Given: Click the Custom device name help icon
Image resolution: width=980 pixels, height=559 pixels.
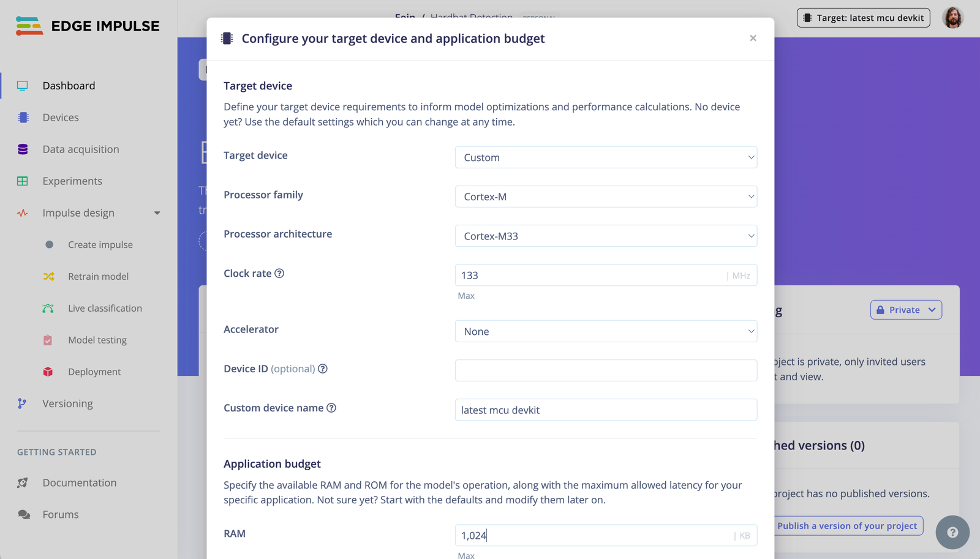Looking at the screenshot, I should (x=331, y=408).
